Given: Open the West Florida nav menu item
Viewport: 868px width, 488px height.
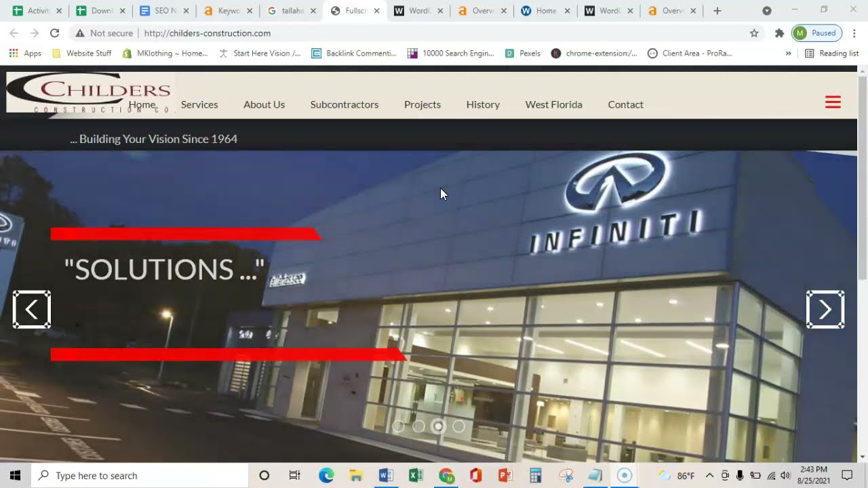Looking at the screenshot, I should (553, 104).
